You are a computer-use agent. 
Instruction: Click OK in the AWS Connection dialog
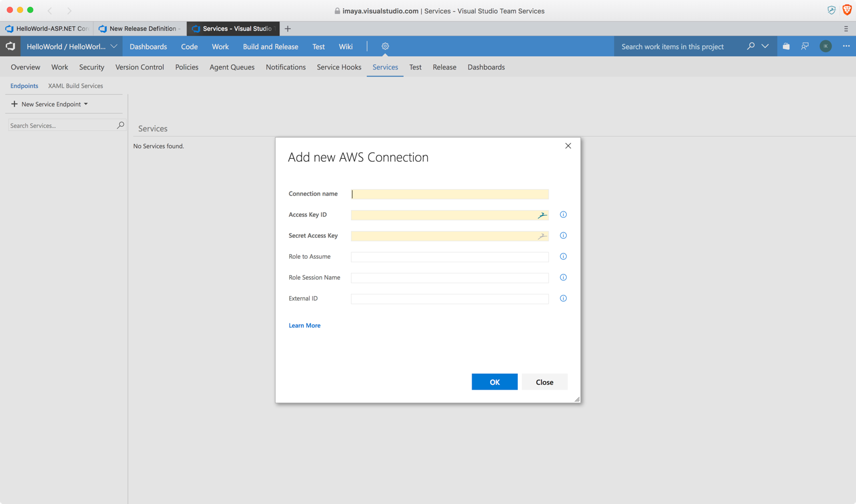[x=494, y=382]
